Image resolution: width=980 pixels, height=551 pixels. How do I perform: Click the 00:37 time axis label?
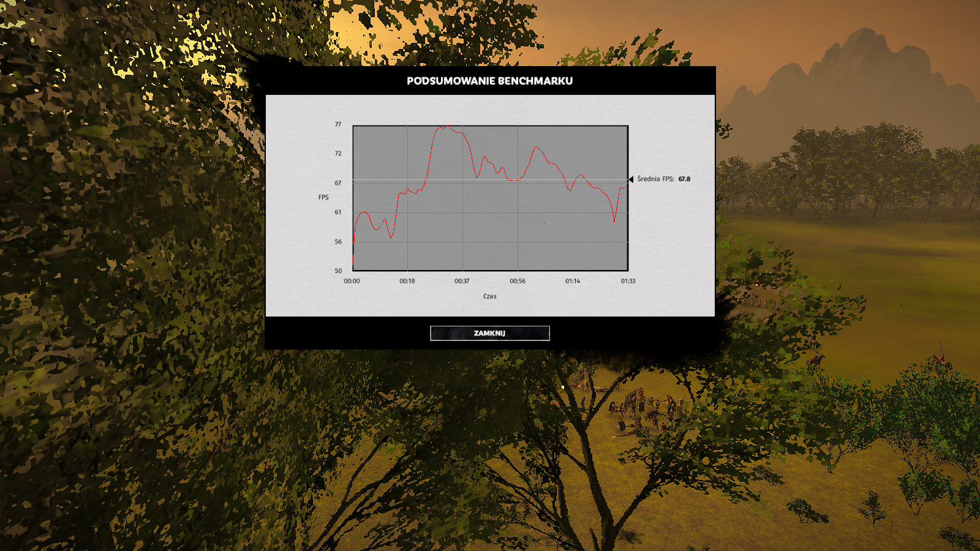462,281
